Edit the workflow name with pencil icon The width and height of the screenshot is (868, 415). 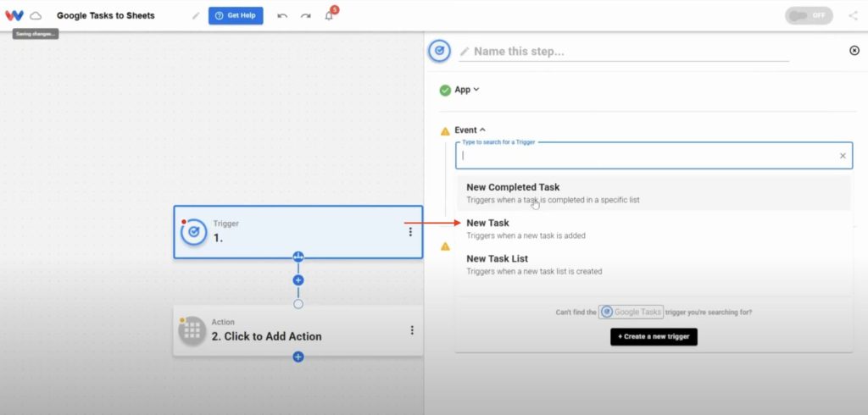196,15
